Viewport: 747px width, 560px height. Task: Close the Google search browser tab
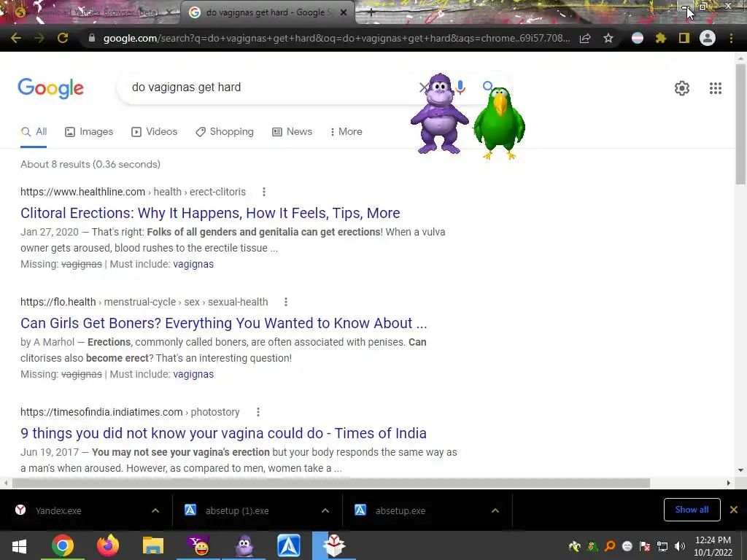(x=344, y=13)
